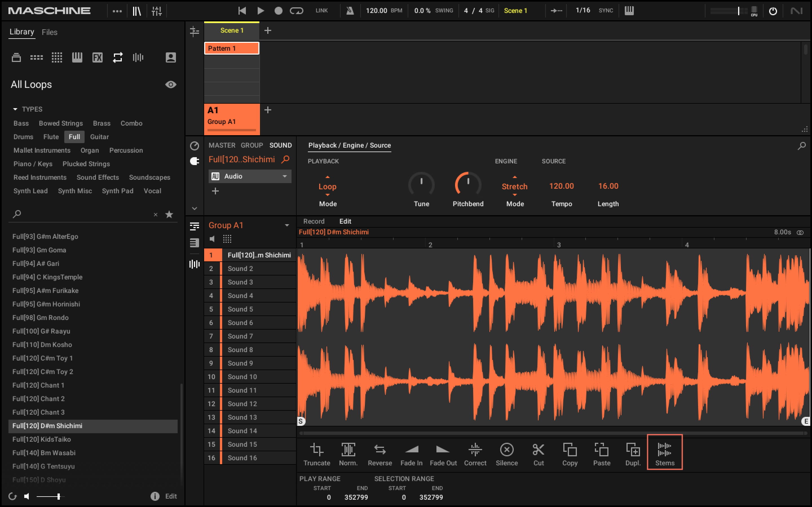
Task: Expand the Group A1 dropdown arrow
Action: (x=287, y=225)
